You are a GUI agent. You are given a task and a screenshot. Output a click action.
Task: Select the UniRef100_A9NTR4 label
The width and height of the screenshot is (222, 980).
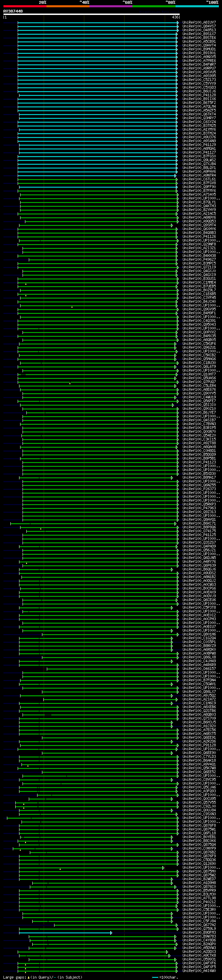tap(199, 175)
